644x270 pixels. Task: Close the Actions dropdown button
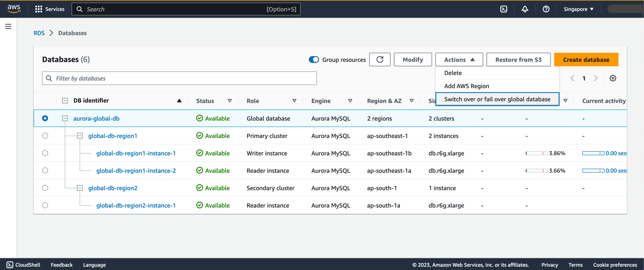pyautogui.click(x=459, y=59)
